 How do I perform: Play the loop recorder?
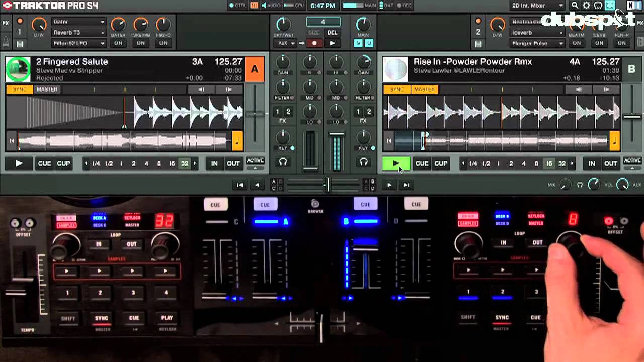tap(332, 43)
